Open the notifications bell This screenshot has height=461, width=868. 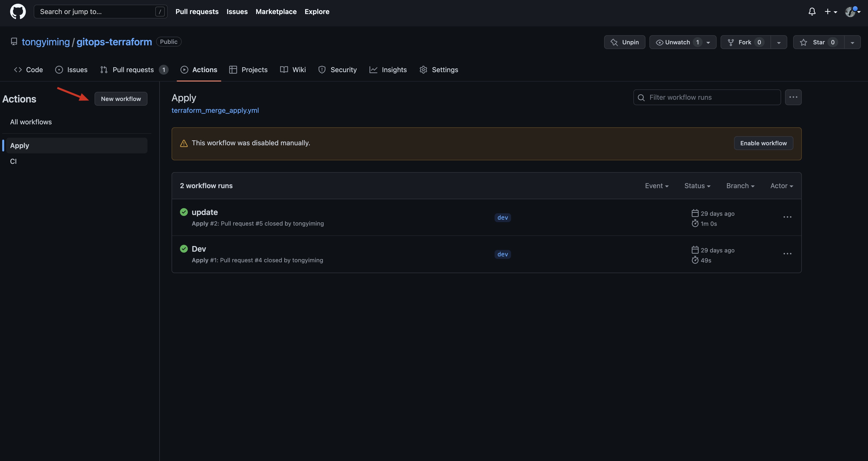pyautogui.click(x=812, y=12)
